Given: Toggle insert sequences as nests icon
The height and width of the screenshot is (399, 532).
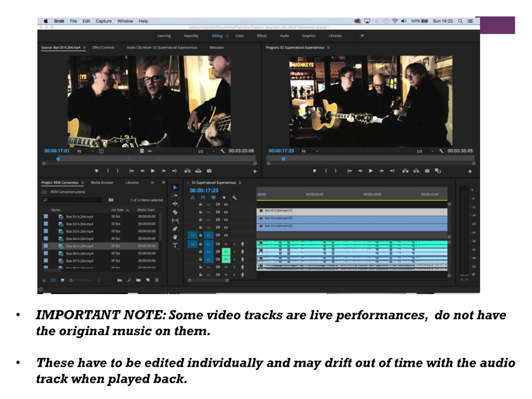Looking at the screenshot, I should [192, 198].
